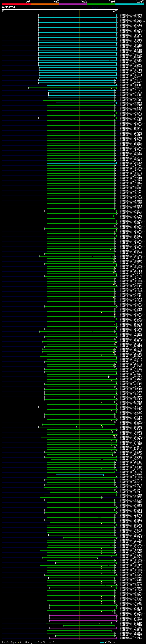Click label UniRef100_C1ML89
The width and height of the screenshot is (146, 644).
(131, 98)
